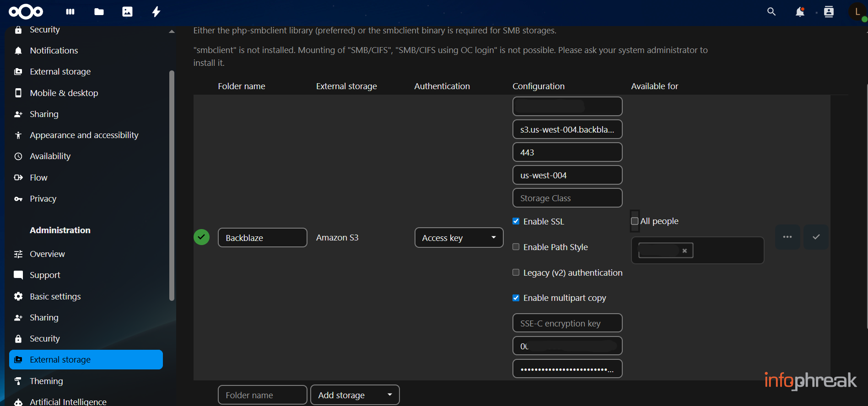This screenshot has height=406, width=868.
Task: Click the paint roller icon beside Theming
Action: (18, 381)
